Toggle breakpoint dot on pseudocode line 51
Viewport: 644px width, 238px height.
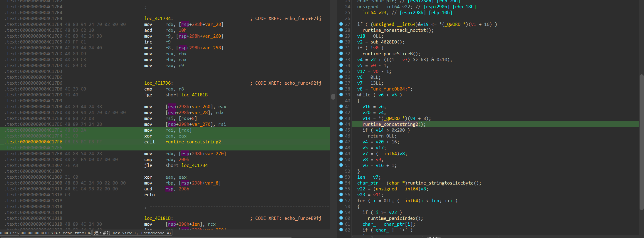(x=341, y=165)
